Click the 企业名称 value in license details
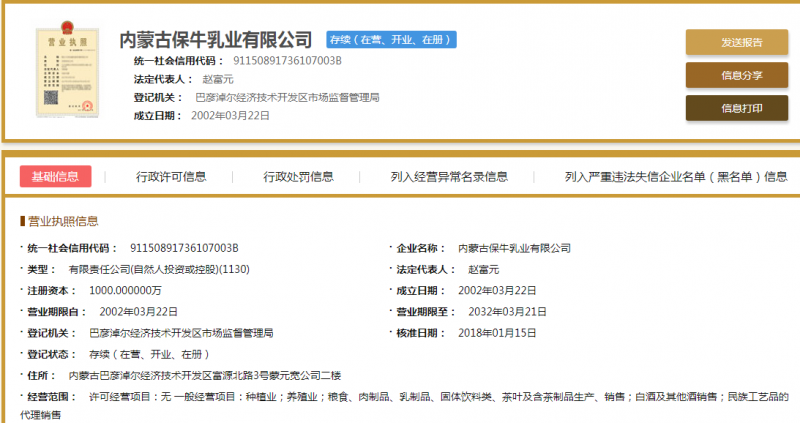Screen dimensions: 800x423 (x=514, y=248)
